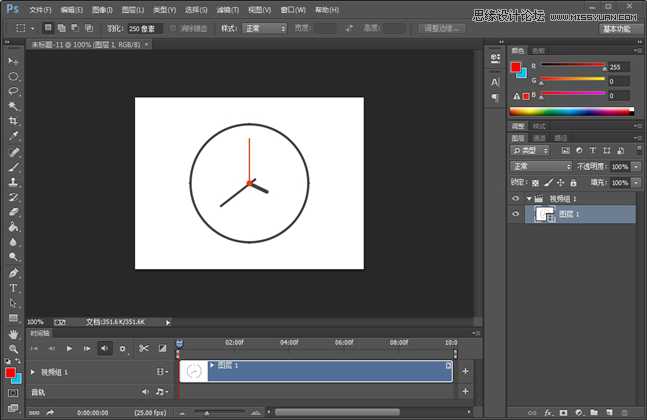
Task: Select the Horizontal Type tool
Action: tap(13, 288)
